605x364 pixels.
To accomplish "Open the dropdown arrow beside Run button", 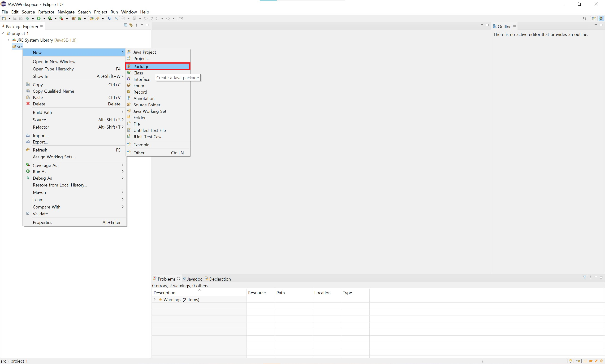I will pyautogui.click(x=44, y=18).
